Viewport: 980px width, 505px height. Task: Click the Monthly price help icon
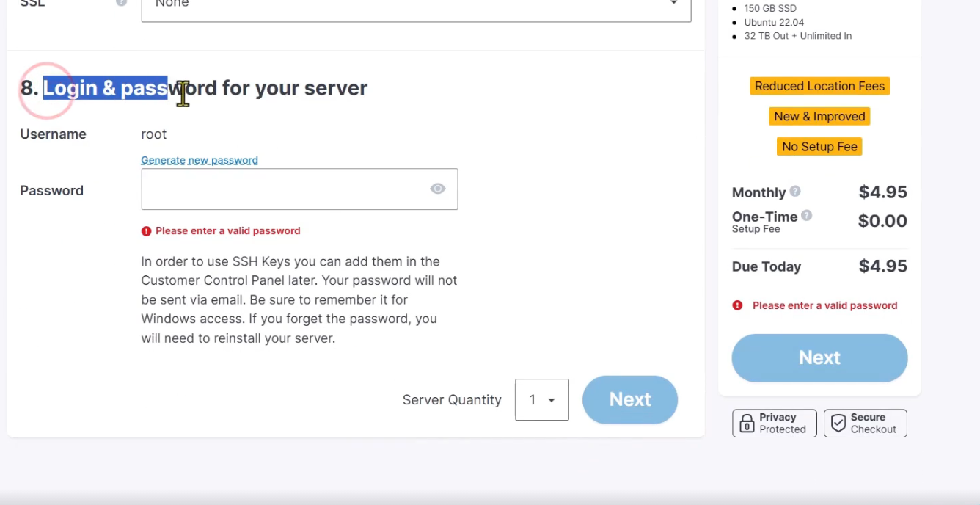pyautogui.click(x=795, y=192)
